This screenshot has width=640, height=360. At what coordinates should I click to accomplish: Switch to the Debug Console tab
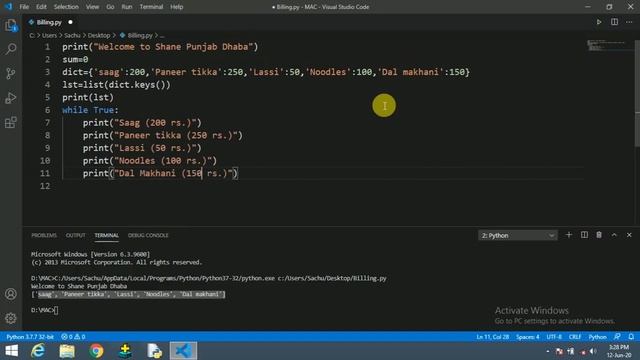pos(148,236)
